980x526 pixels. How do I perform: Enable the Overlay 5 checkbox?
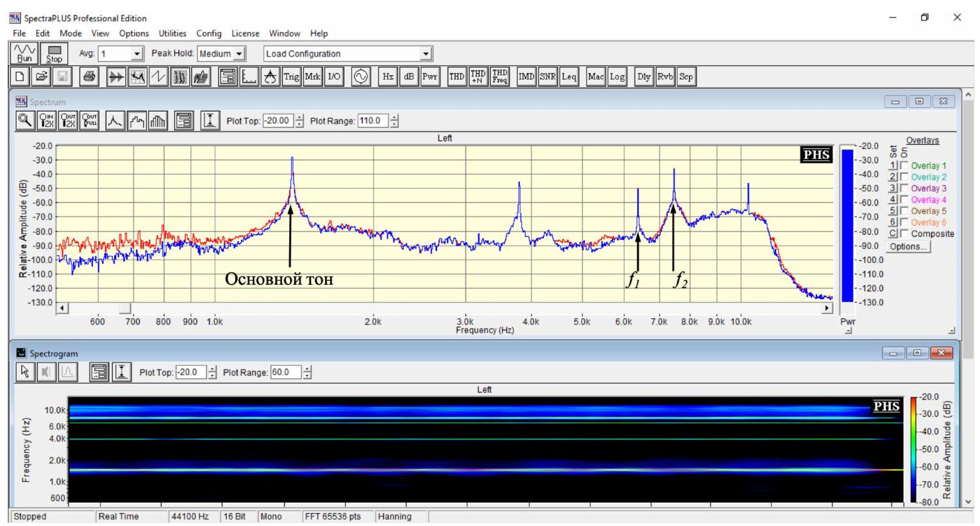[904, 211]
